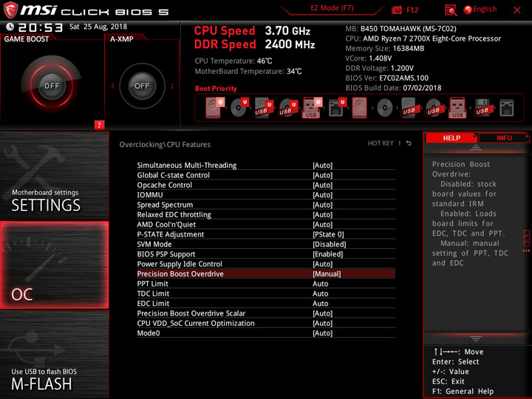The height and width of the screenshot is (399, 532).
Task: Switch to the HELP tab
Action: (451, 137)
